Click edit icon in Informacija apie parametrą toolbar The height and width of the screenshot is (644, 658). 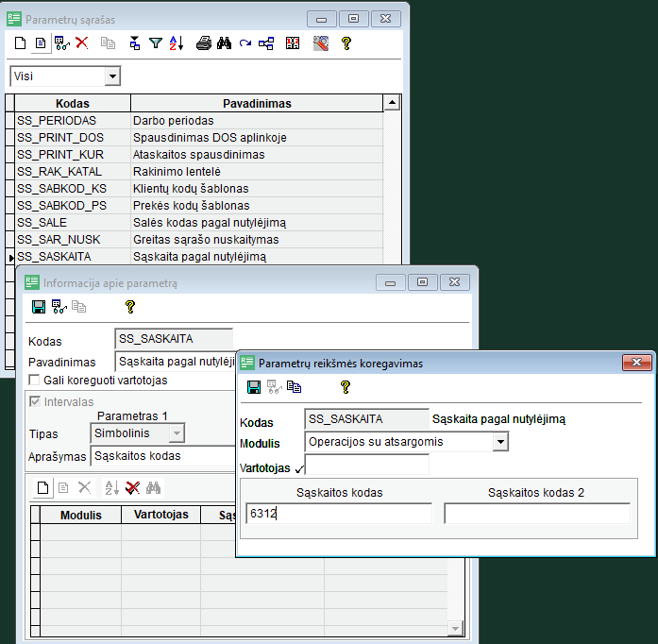pyautogui.click(x=59, y=307)
